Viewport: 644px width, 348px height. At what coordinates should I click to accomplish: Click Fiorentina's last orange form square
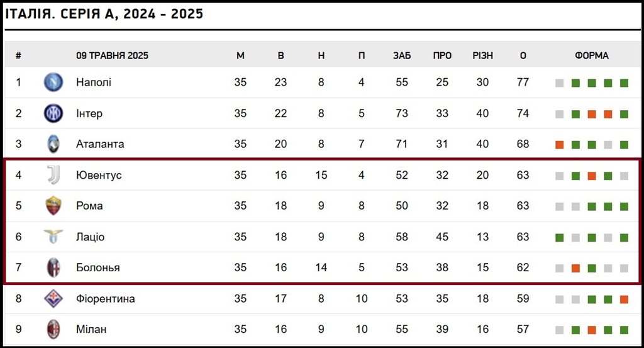(625, 300)
